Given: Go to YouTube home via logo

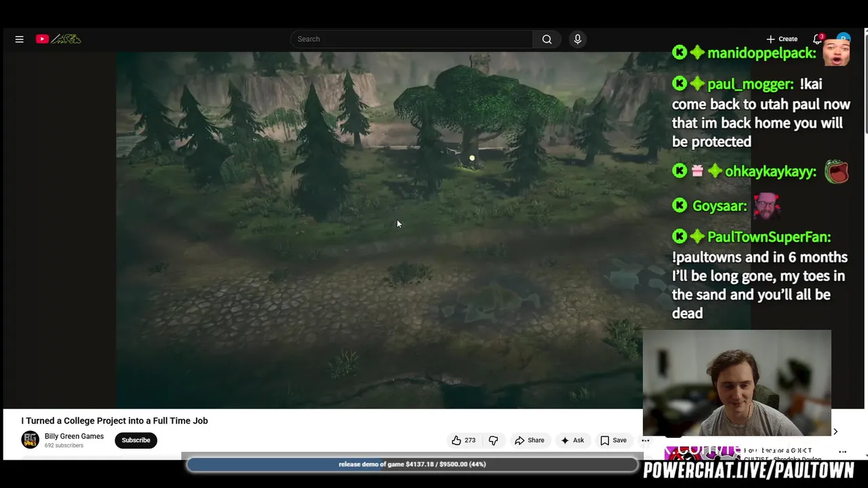Looking at the screenshot, I should (x=58, y=39).
